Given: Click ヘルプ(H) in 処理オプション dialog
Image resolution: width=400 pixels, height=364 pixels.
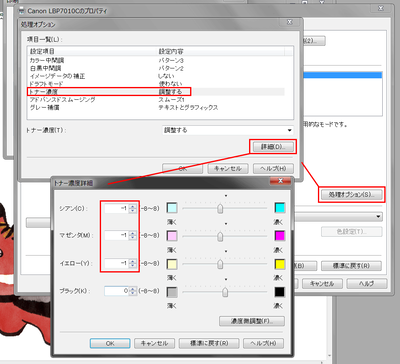Looking at the screenshot, I should click(273, 168).
